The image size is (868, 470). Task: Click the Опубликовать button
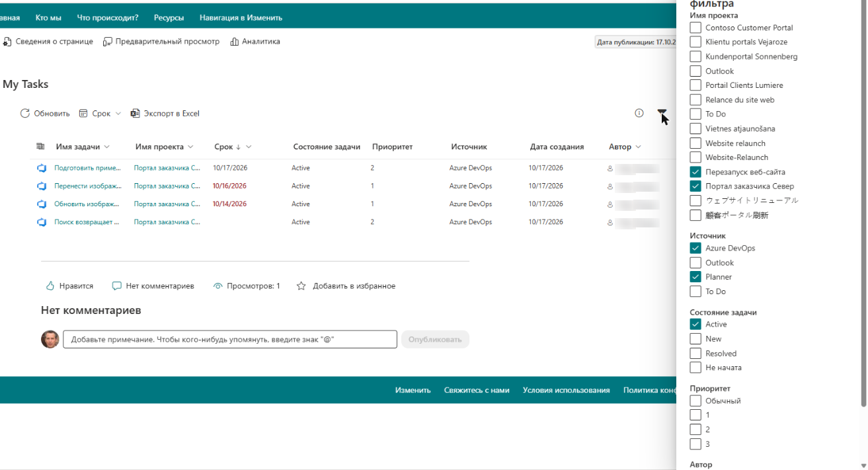pos(435,340)
